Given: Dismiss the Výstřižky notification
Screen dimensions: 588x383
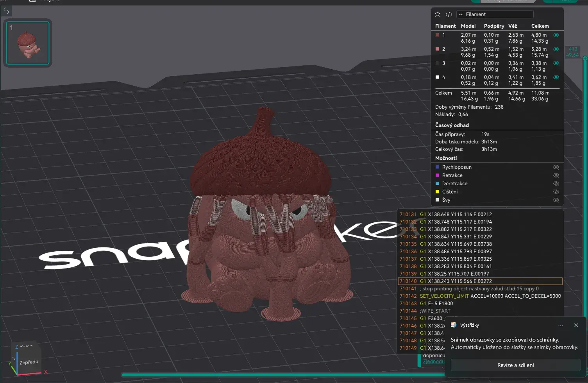Looking at the screenshot, I should tap(576, 325).
